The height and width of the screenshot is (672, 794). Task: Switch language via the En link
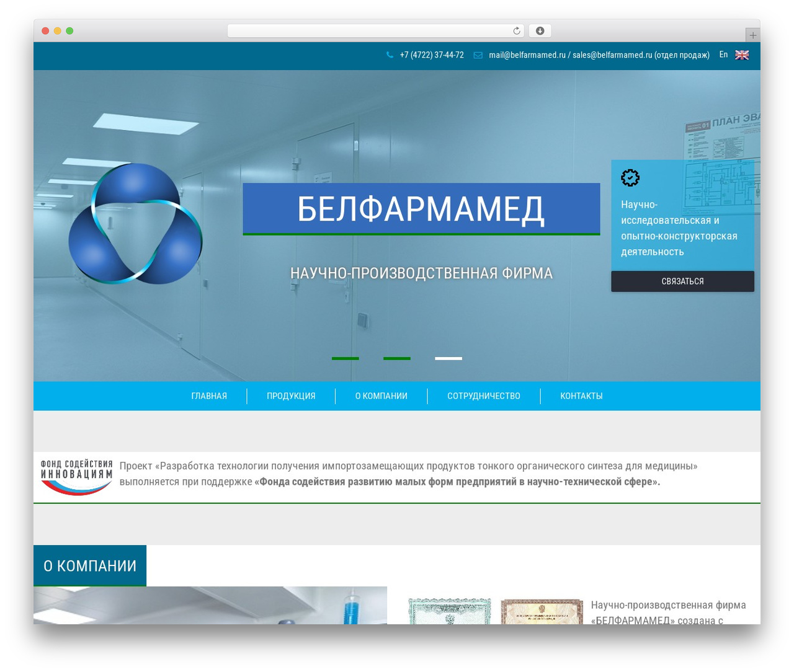point(723,55)
